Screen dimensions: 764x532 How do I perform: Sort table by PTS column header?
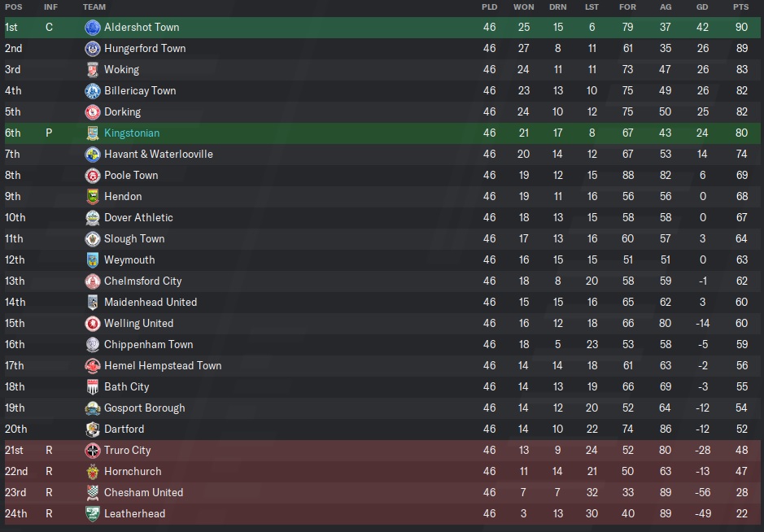tap(740, 7)
